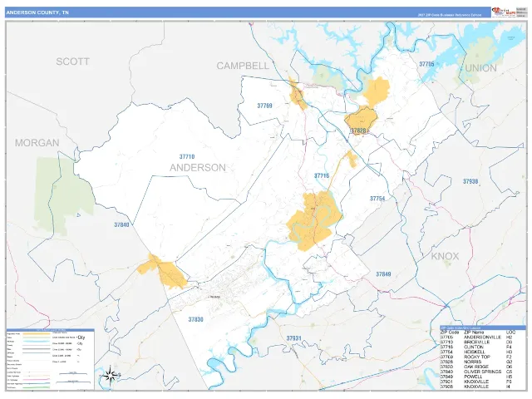Click CLINTON in the ZIP index table
Image resolution: width=532 pixels, height=399 pixels.
coord(474,347)
